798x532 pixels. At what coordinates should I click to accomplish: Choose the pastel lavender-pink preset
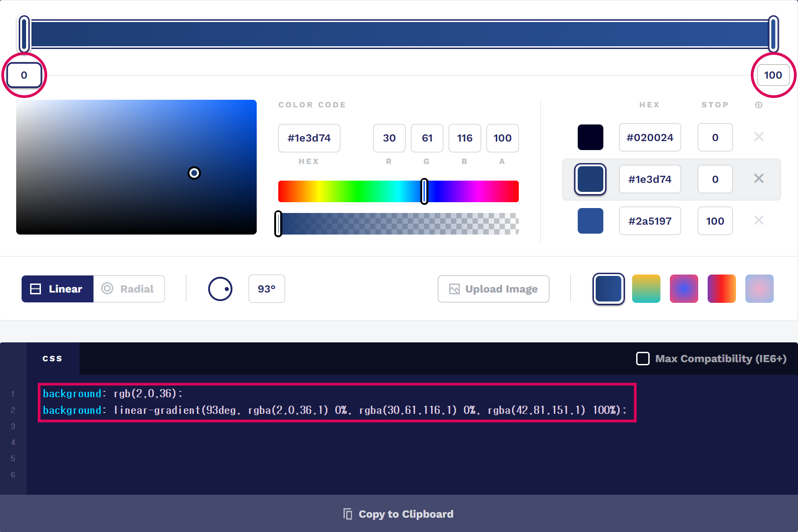pos(759,289)
